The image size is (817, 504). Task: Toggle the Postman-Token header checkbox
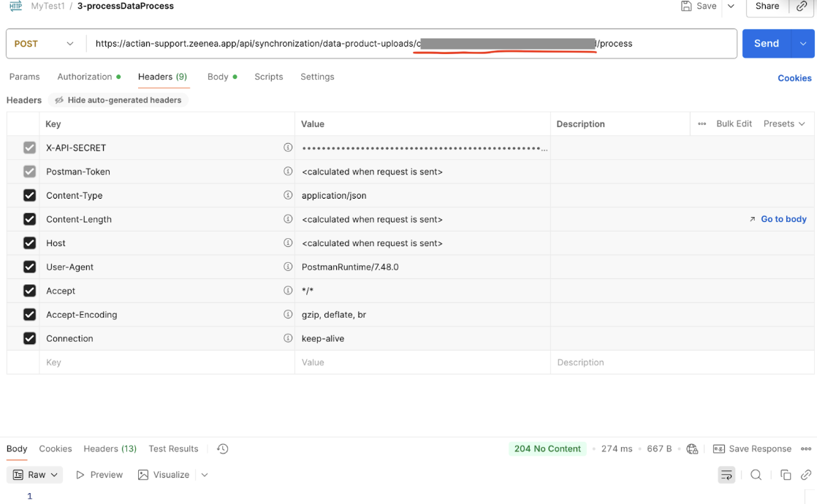30,172
